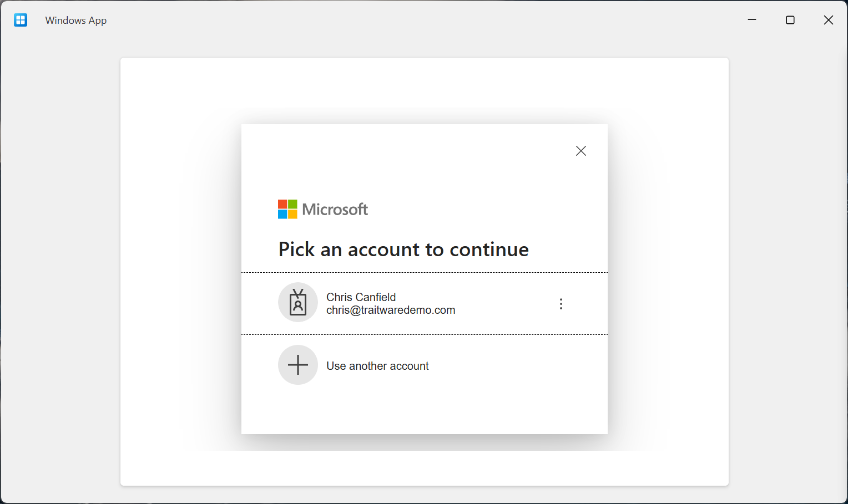The image size is (848, 504).
Task: Choose the chris@traitwaredemo.com email address
Action: [391, 310]
